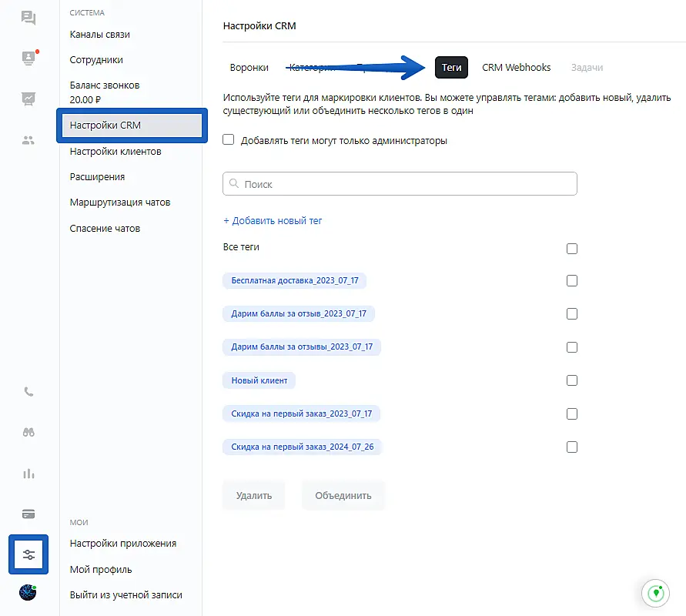Viewport: 686px width, 616px height.
Task: Open the "CRM Webhooks" tab
Action: point(517,68)
